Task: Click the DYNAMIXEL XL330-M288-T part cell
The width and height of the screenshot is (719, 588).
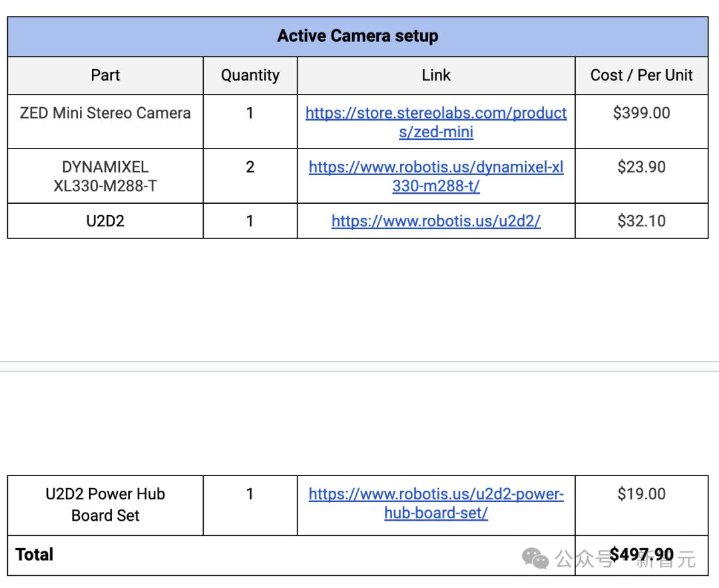Action: (x=105, y=176)
